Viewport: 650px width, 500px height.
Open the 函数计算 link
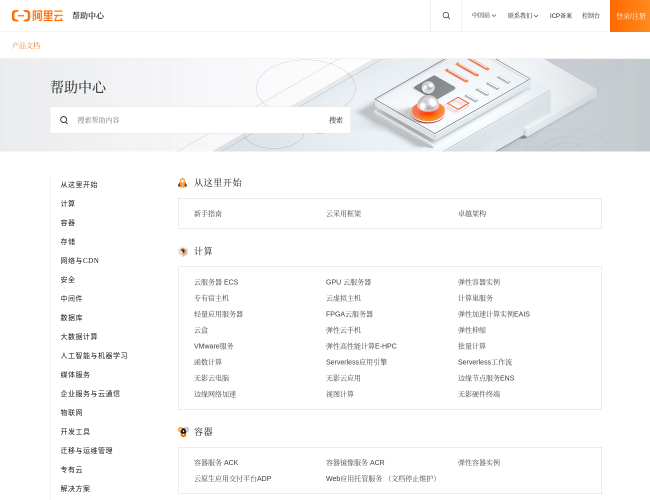208,362
